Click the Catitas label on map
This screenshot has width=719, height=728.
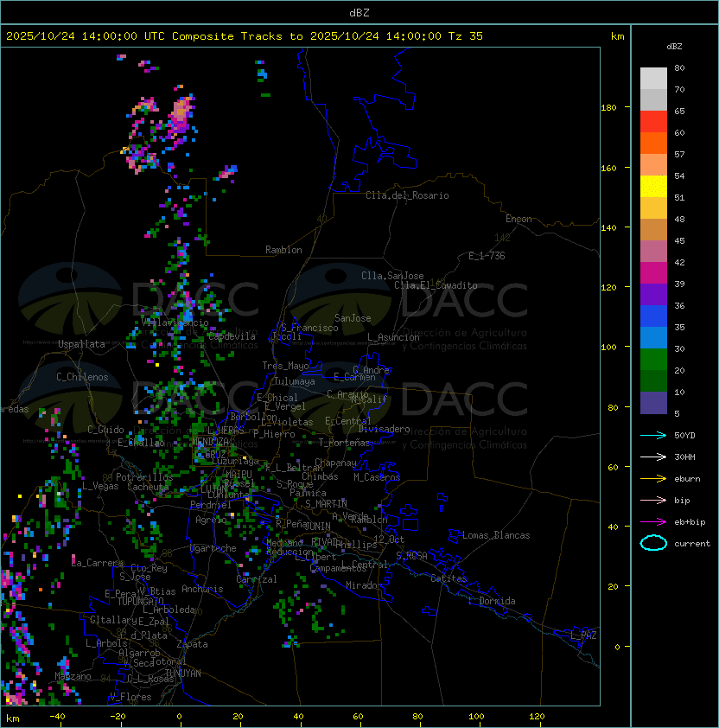click(449, 578)
